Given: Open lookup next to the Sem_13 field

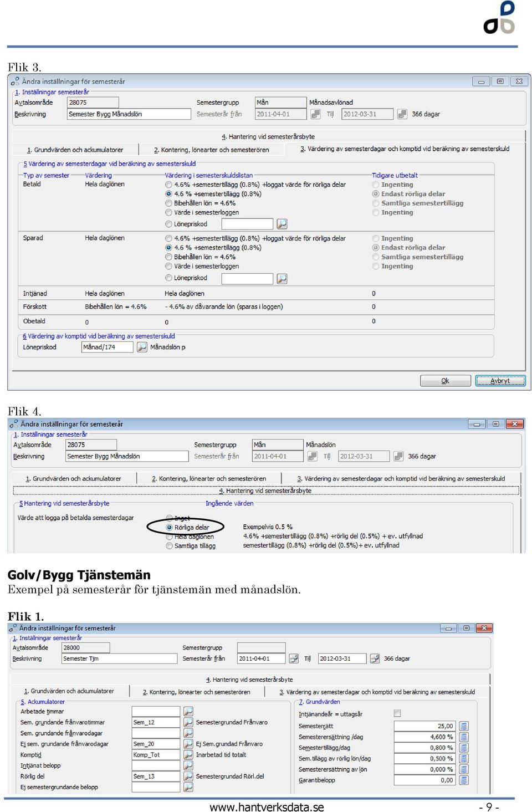Looking at the screenshot, I should tap(188, 776).
